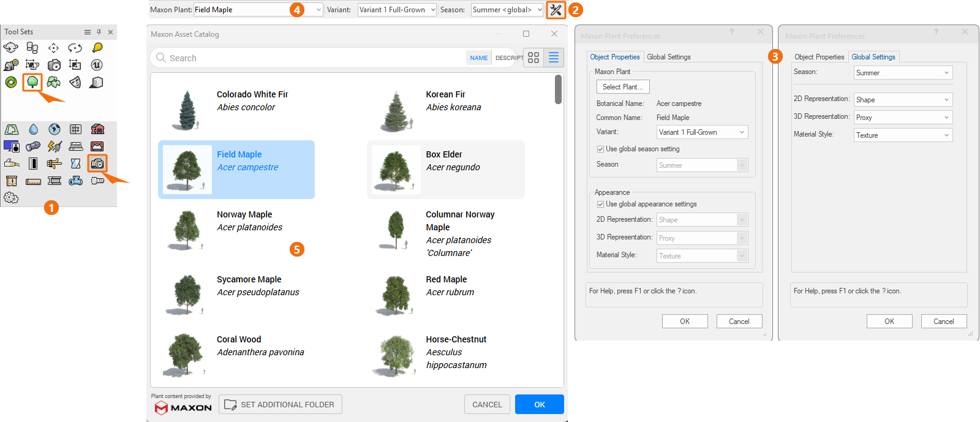Select the Walkthrough footprints tool

32,48
